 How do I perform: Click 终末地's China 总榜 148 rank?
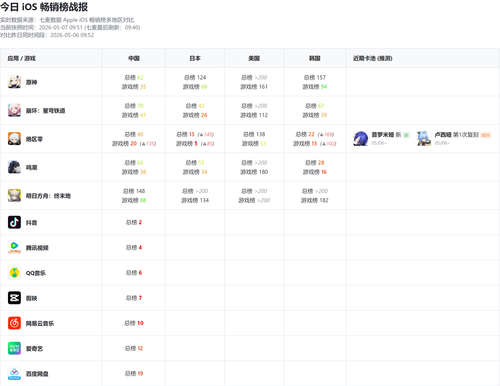pos(134,191)
